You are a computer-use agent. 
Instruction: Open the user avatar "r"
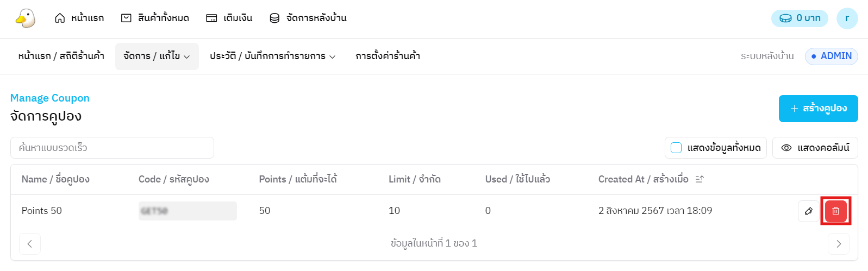[x=847, y=18]
